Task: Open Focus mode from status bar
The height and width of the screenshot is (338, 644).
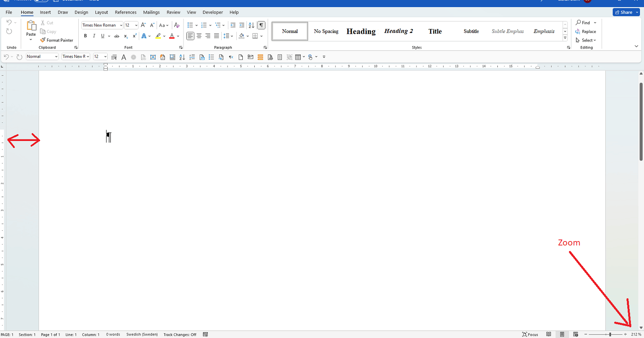Action: [x=530, y=334]
